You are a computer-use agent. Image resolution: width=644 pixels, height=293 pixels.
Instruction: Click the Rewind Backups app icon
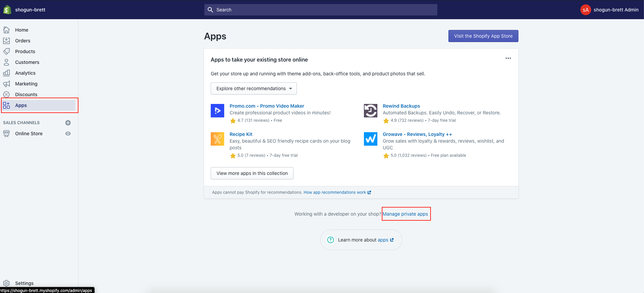click(371, 111)
